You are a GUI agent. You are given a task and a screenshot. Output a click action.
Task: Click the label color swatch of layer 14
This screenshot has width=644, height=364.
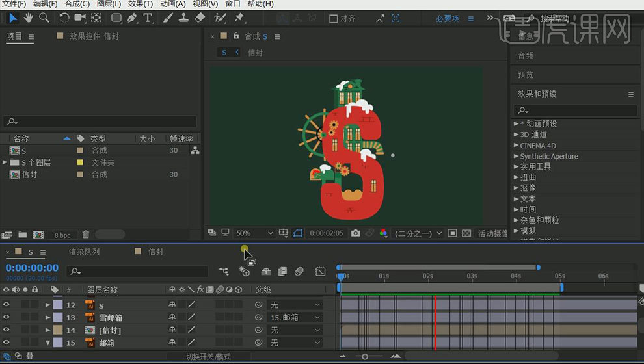pos(57,330)
